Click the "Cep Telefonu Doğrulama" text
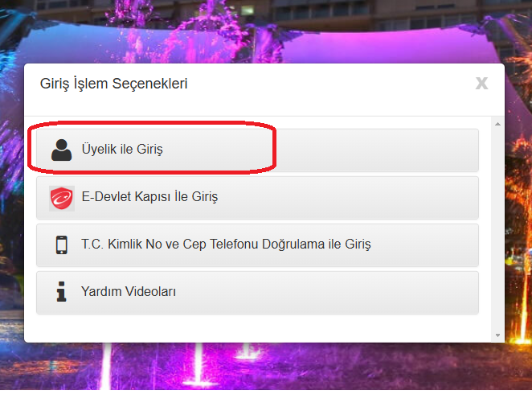 [254, 245]
